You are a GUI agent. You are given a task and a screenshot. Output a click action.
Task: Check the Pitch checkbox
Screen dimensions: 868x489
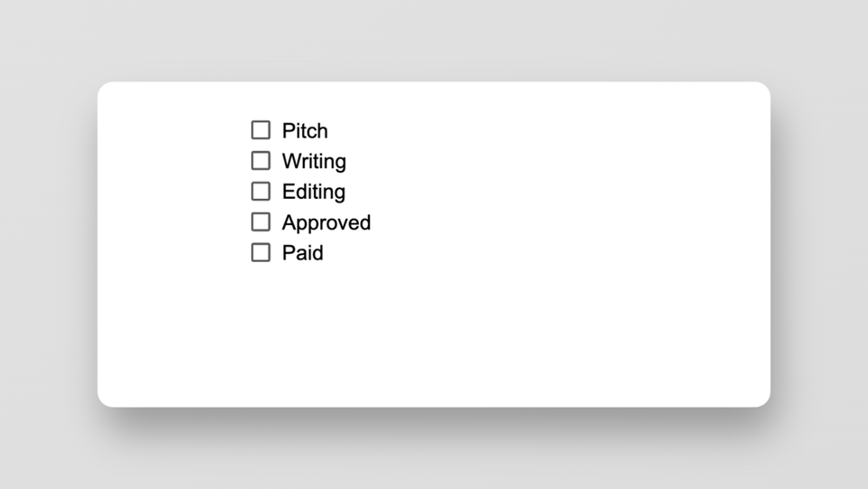[x=260, y=130]
